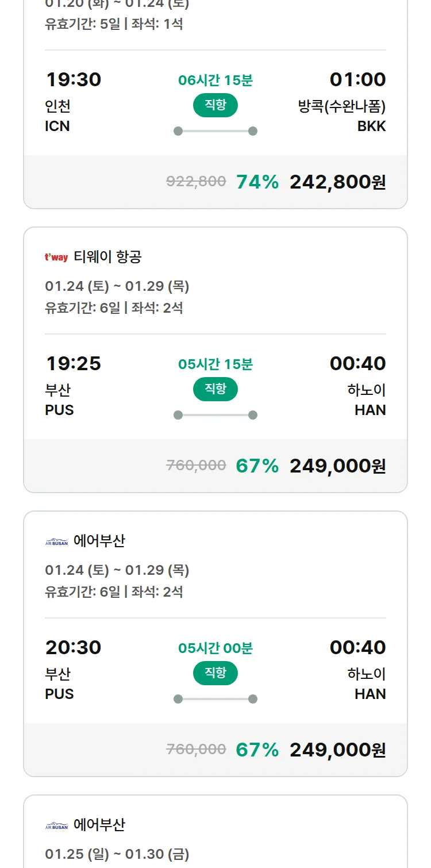Click the crossed-out 922,800 original price
The image size is (431, 868).
tap(195, 182)
